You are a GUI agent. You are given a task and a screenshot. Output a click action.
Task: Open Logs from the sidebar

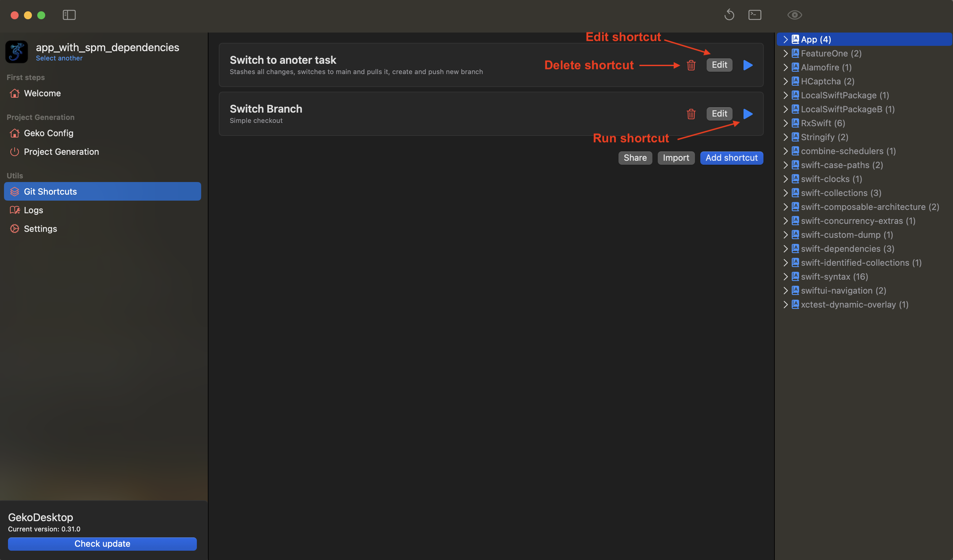coord(33,210)
